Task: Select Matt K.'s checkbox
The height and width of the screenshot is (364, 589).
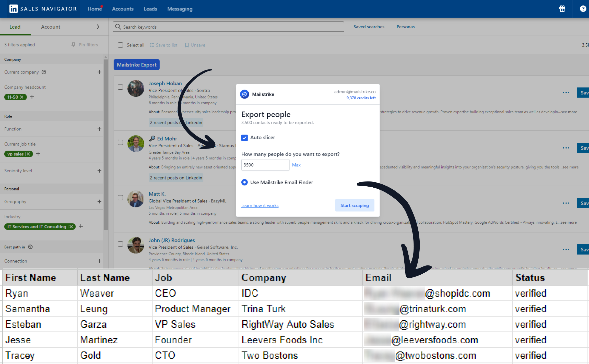Action: click(120, 198)
